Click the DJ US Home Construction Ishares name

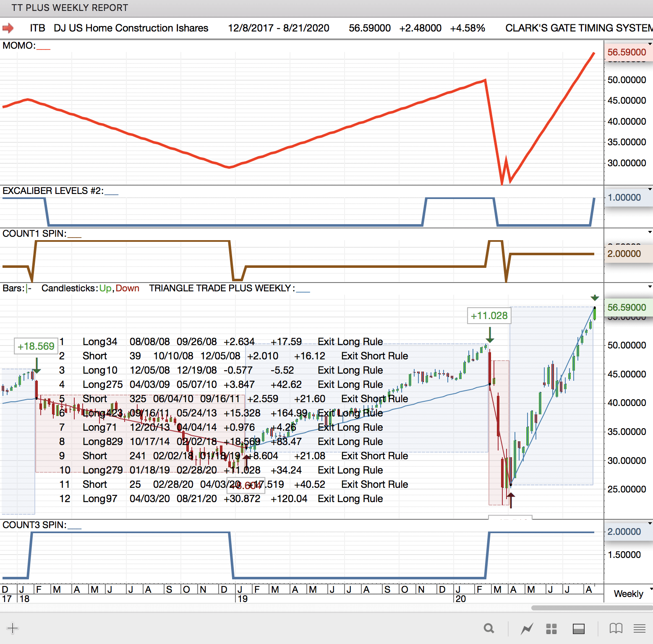131,28
